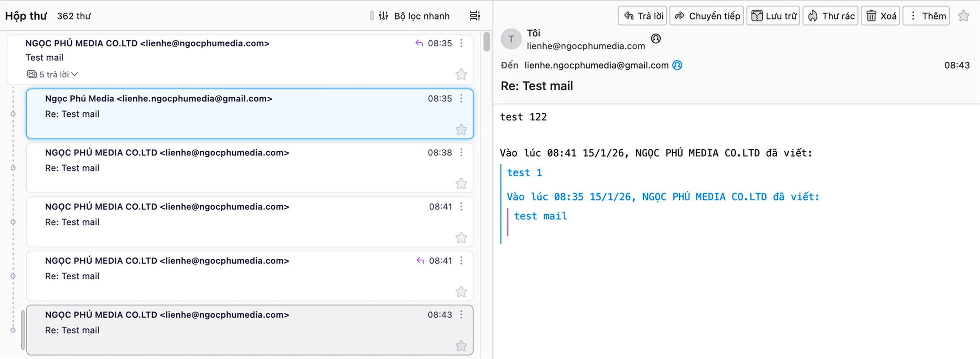This screenshot has width=980, height=359.
Task: Toggle star on the 08:38 message
Action: click(461, 184)
